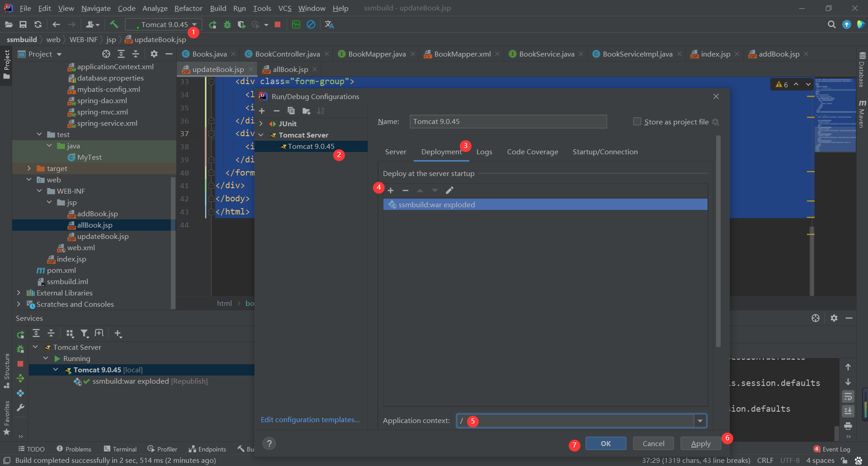Click the OK button
Viewport: 868px width, 466px height.
click(606, 443)
